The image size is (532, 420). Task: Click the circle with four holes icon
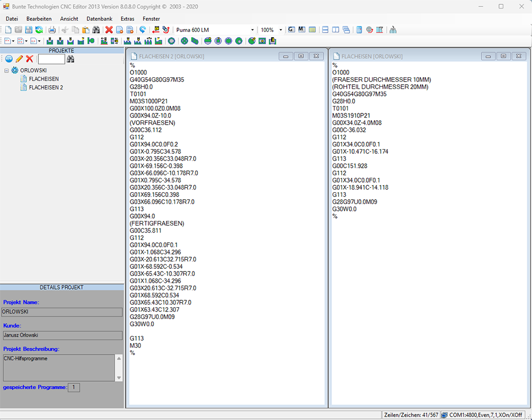184,41
